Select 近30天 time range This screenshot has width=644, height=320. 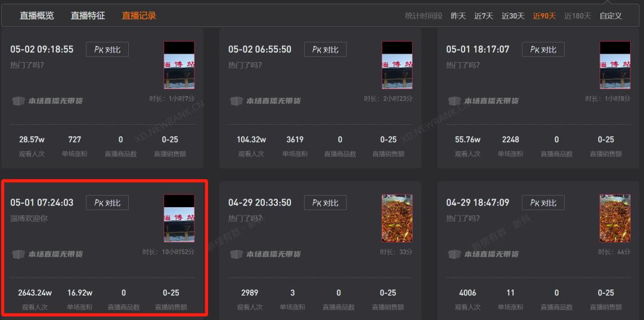(513, 16)
